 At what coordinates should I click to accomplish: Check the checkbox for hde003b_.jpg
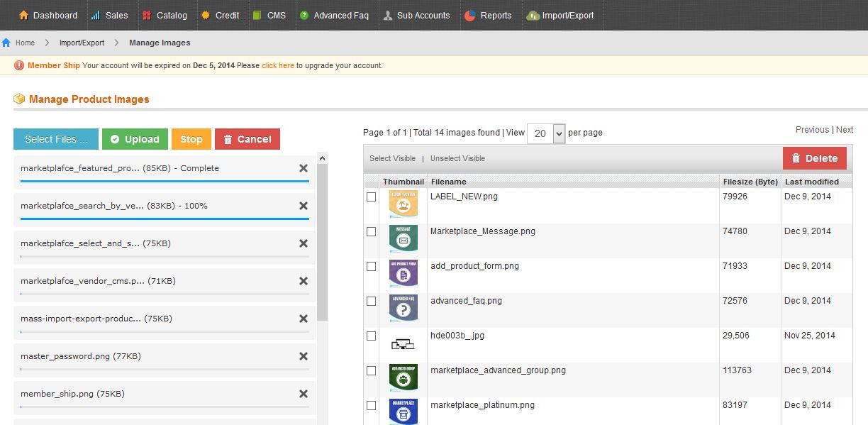coord(371,336)
